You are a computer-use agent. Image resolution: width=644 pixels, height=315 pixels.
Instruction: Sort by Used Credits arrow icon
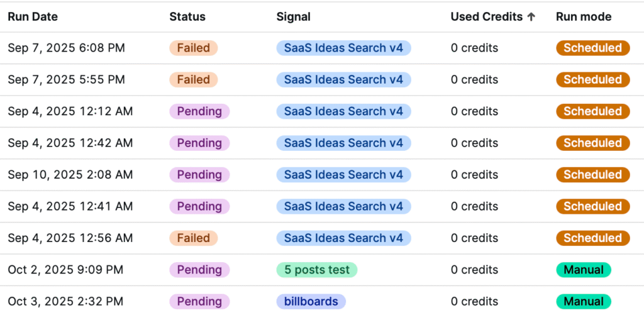[x=531, y=17]
